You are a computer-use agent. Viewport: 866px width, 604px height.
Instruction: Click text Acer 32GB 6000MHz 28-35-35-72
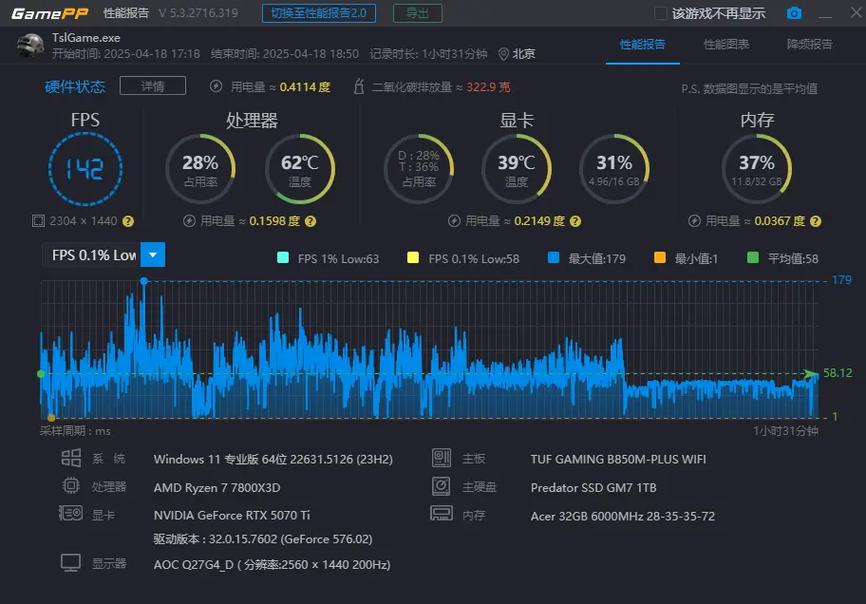(622, 516)
